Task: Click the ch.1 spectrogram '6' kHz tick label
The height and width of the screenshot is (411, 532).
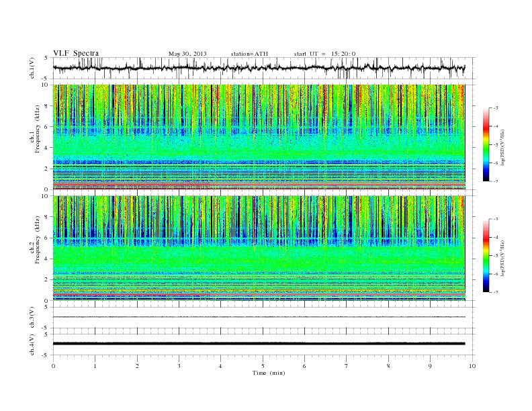Action: pos(46,127)
